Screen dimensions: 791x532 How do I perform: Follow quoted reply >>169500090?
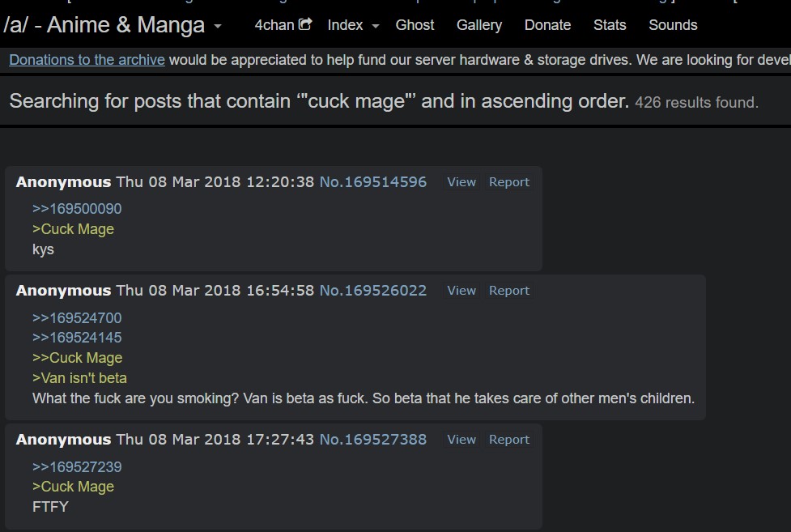click(x=77, y=208)
